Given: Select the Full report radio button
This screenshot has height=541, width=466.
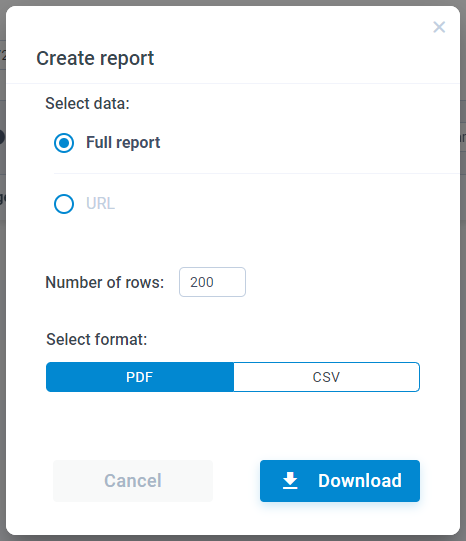Looking at the screenshot, I should point(64,143).
